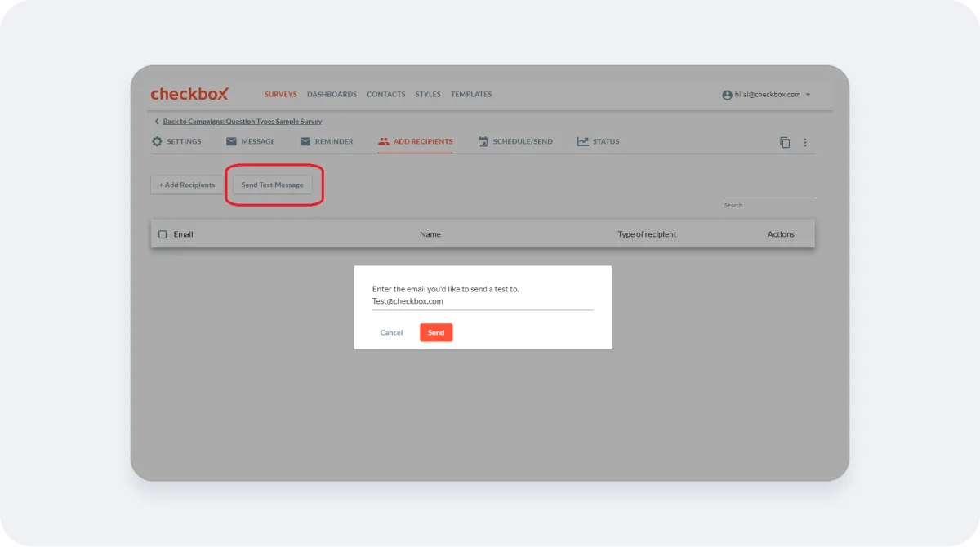980x547 pixels.
Task: Click the Settings gear icon
Action: [157, 141]
